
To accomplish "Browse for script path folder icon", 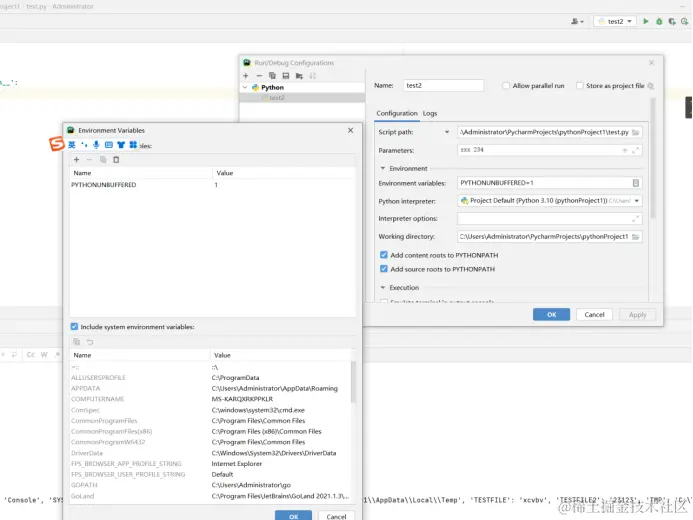I will 636,132.
